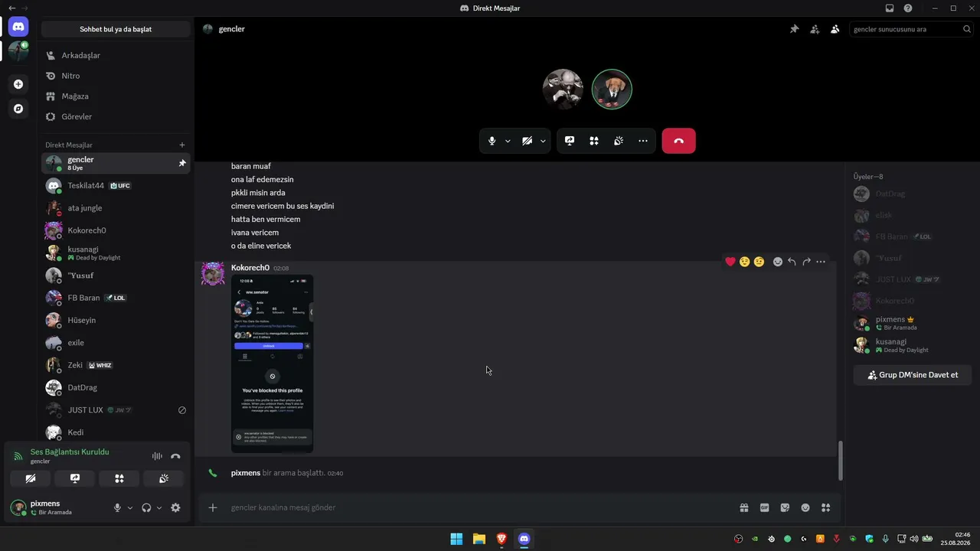This screenshot has height=551, width=980.
Task: Add a server with the plus icon
Action: 18,84
